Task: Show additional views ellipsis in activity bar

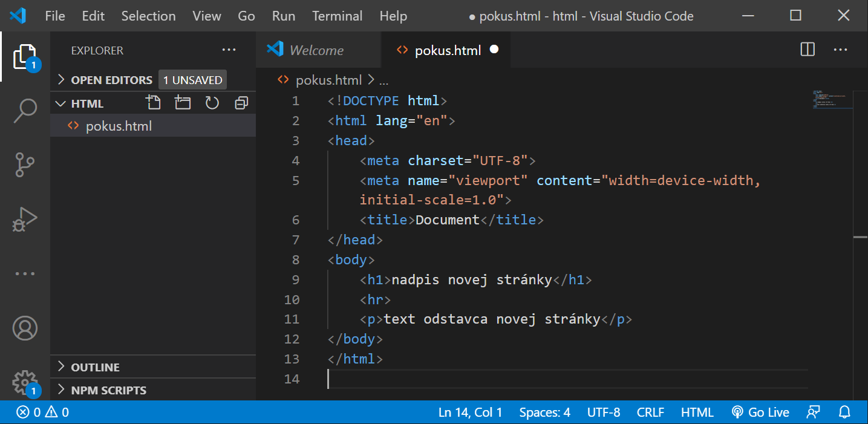Action: pos(25,273)
